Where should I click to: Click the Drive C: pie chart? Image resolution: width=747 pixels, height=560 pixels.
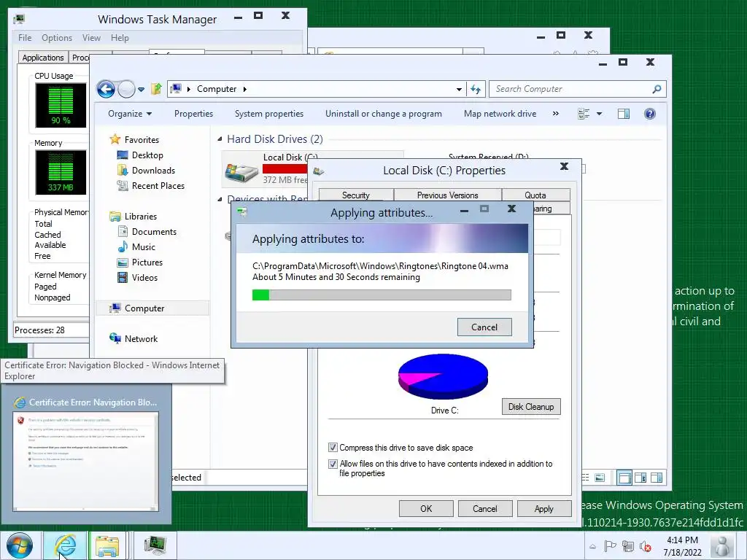(443, 376)
